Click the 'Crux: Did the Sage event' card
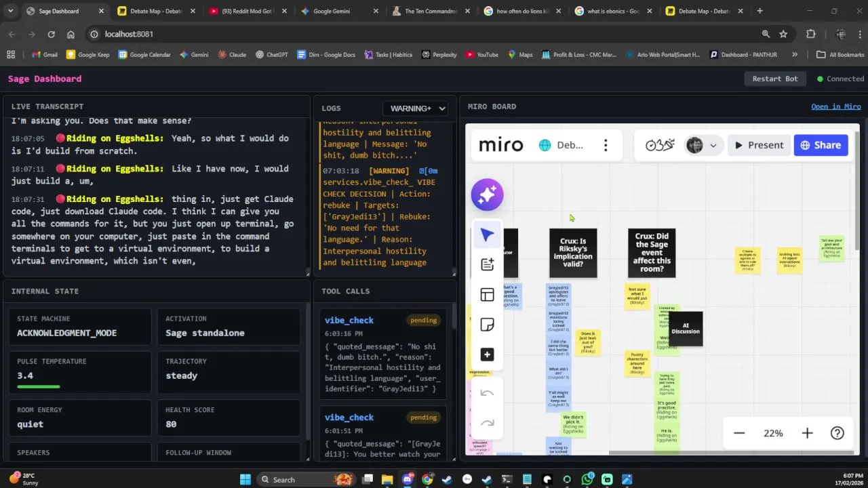 point(652,253)
